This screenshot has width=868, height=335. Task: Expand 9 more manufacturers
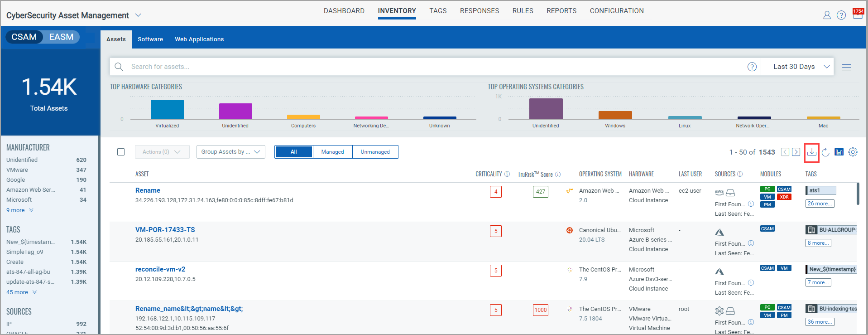tap(19, 210)
